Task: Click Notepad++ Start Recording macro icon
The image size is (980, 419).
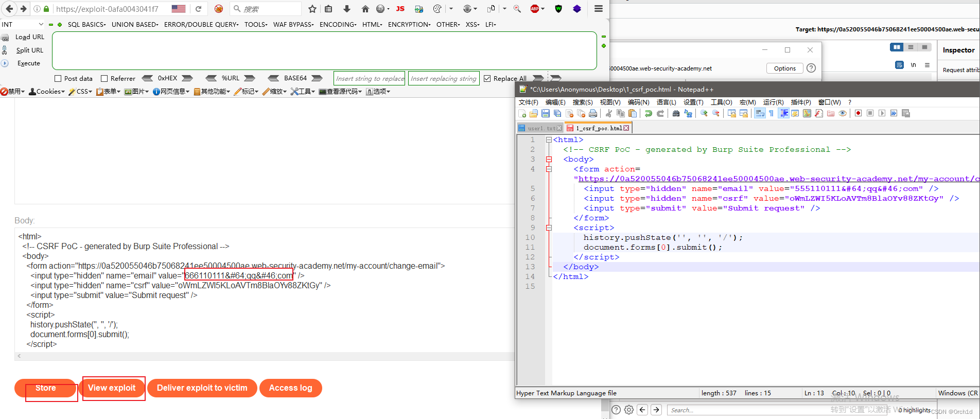Action: tap(858, 113)
